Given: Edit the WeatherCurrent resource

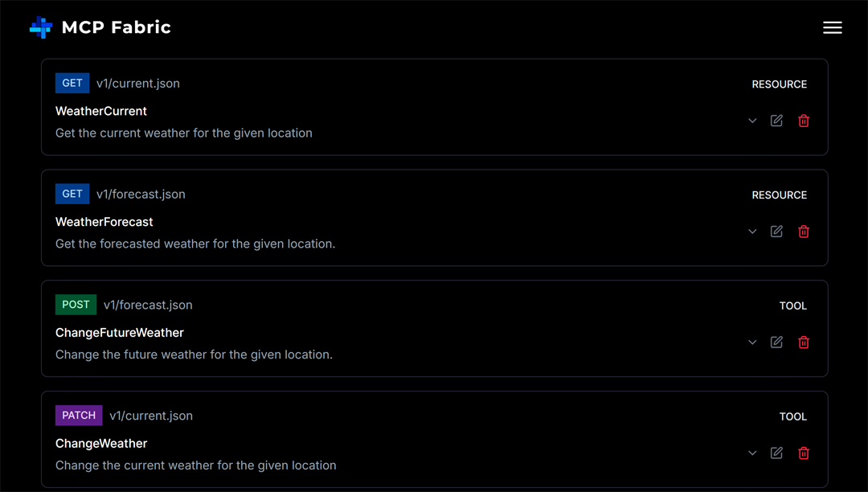Looking at the screenshot, I should click(776, 121).
